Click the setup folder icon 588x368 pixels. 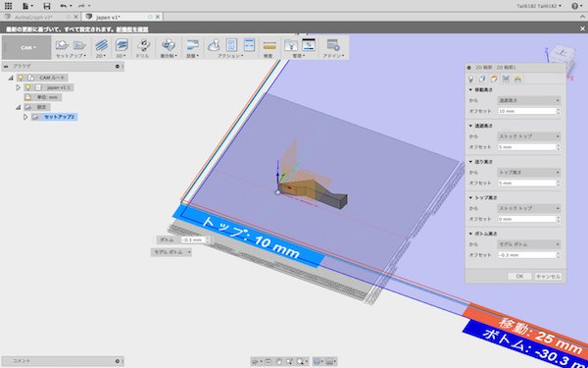[79, 45]
